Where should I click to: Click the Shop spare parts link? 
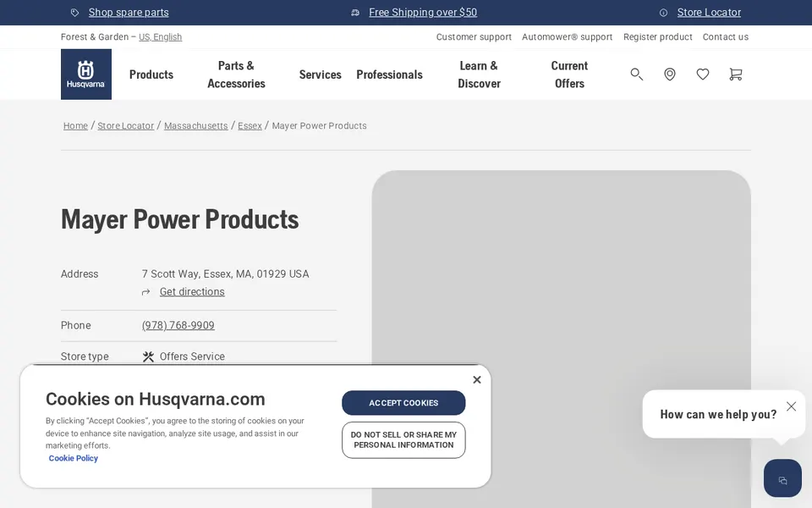[129, 13]
